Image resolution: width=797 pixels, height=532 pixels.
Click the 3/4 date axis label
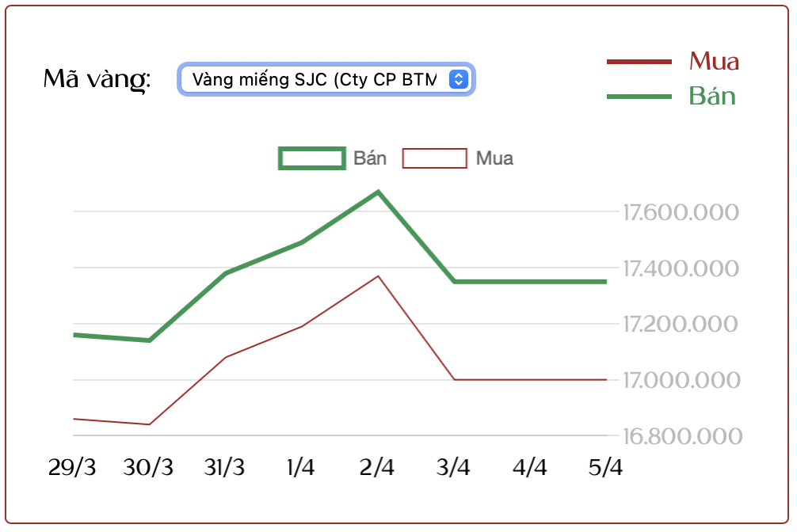(x=453, y=468)
